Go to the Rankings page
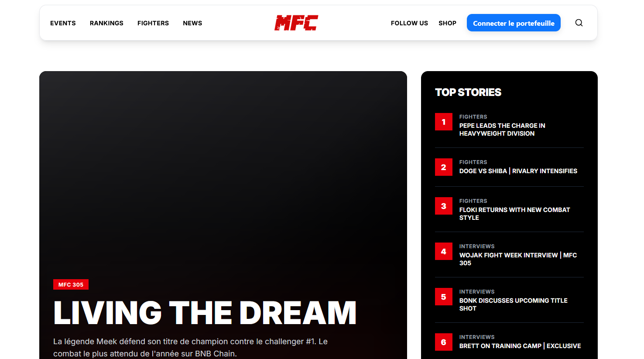This screenshot has width=644, height=359. 106,23
